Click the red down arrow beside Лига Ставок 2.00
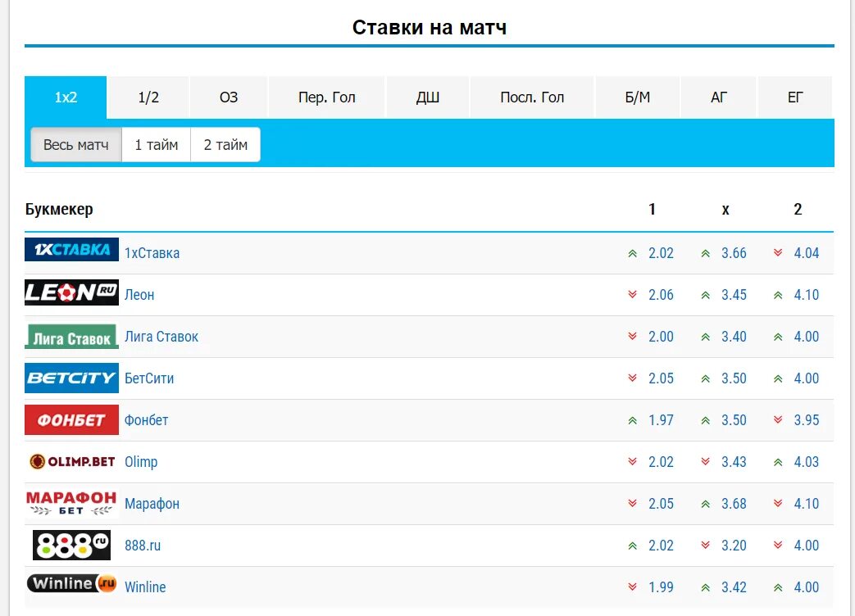The height and width of the screenshot is (616, 855). click(x=633, y=336)
